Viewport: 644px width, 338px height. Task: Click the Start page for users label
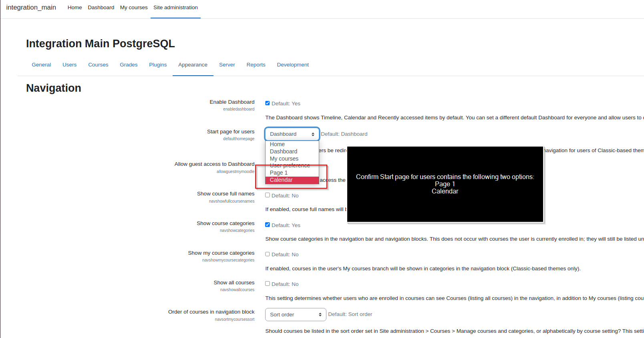pos(231,131)
